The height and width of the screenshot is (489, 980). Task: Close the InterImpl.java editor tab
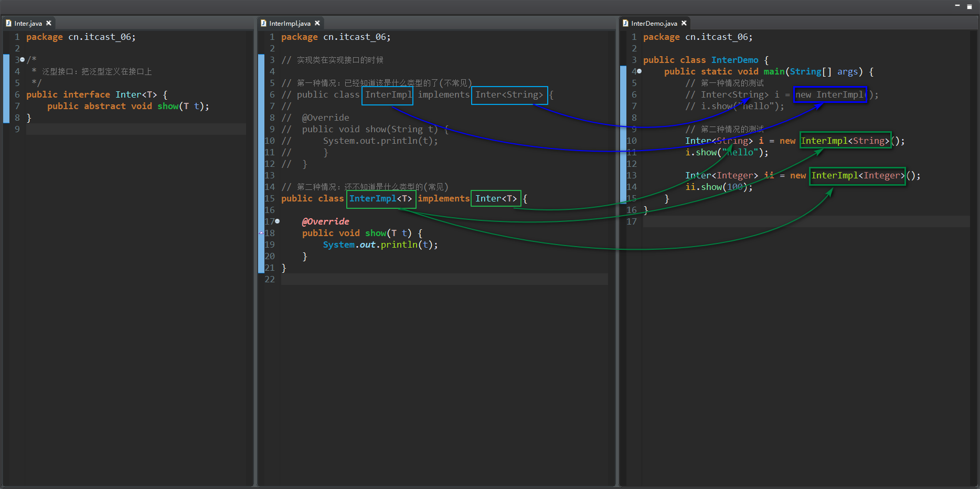317,23
